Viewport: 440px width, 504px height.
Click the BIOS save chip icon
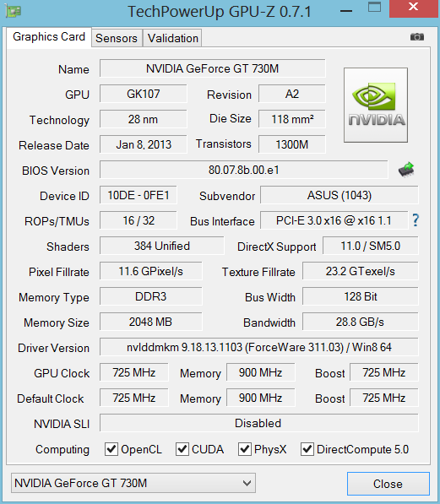pos(406,170)
